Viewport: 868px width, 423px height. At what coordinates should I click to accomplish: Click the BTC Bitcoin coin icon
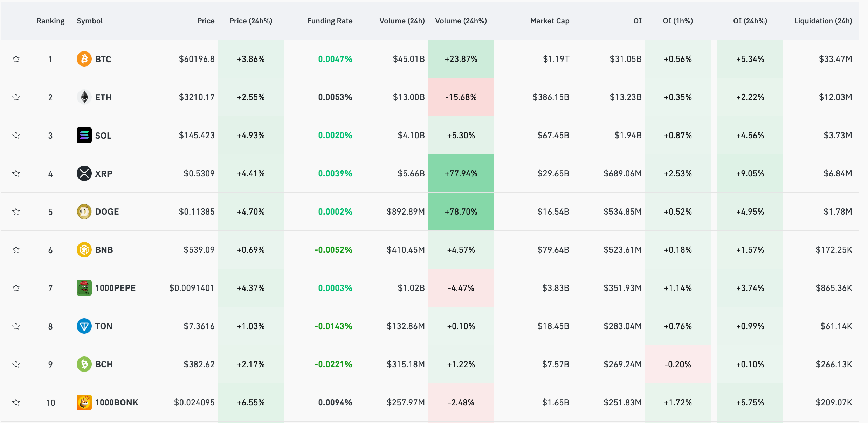pyautogui.click(x=84, y=59)
